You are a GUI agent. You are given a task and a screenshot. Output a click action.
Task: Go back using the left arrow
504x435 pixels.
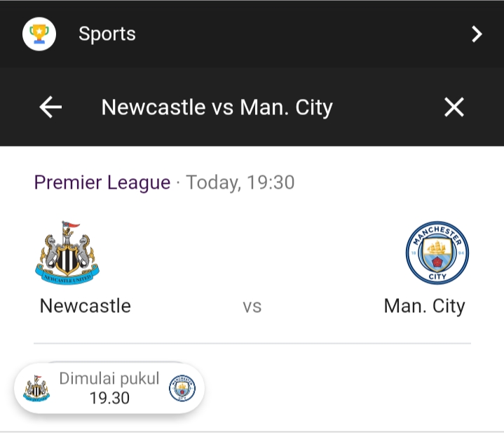(50, 107)
